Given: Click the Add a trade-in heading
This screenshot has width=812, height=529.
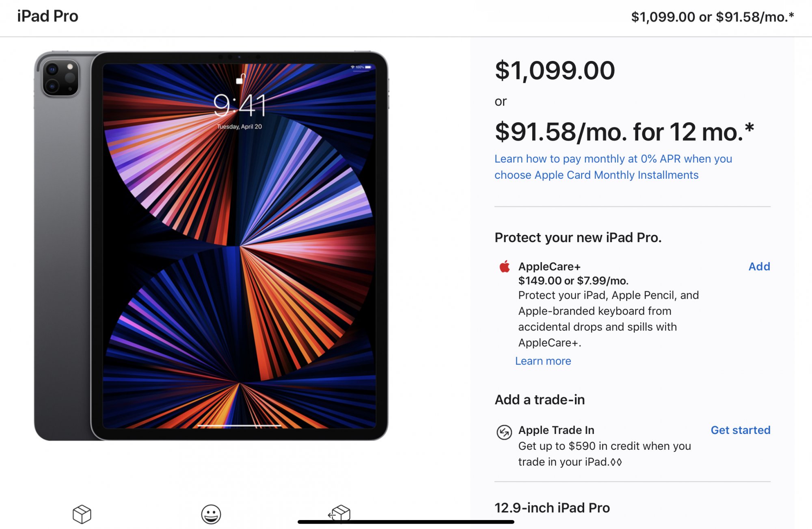Looking at the screenshot, I should pos(540,399).
